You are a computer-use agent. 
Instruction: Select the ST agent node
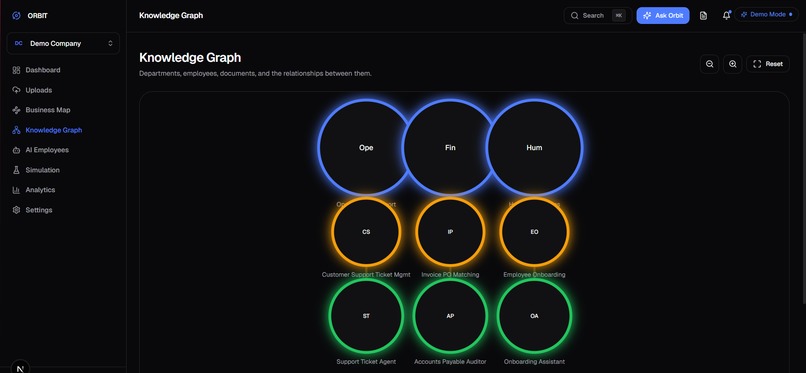coord(366,316)
